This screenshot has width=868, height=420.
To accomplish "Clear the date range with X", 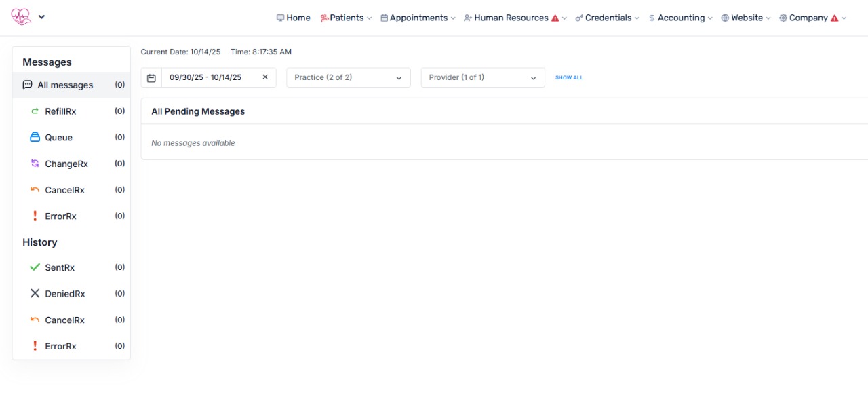I will pyautogui.click(x=265, y=77).
